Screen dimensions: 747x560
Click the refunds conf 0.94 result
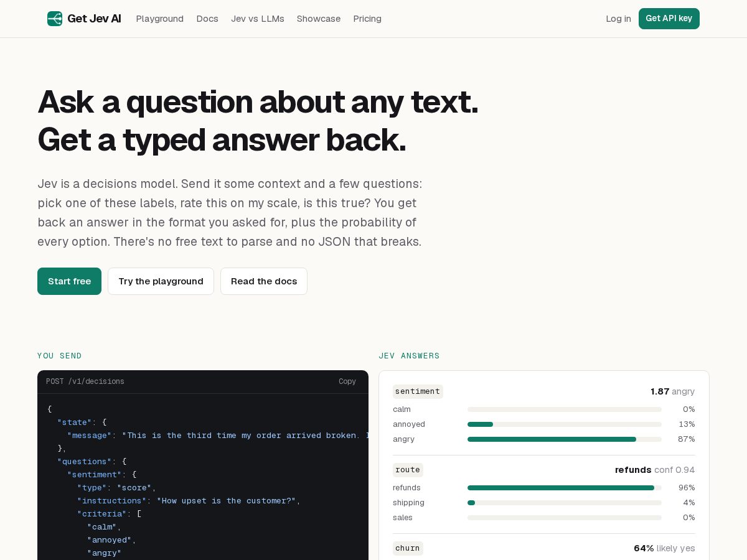click(655, 470)
